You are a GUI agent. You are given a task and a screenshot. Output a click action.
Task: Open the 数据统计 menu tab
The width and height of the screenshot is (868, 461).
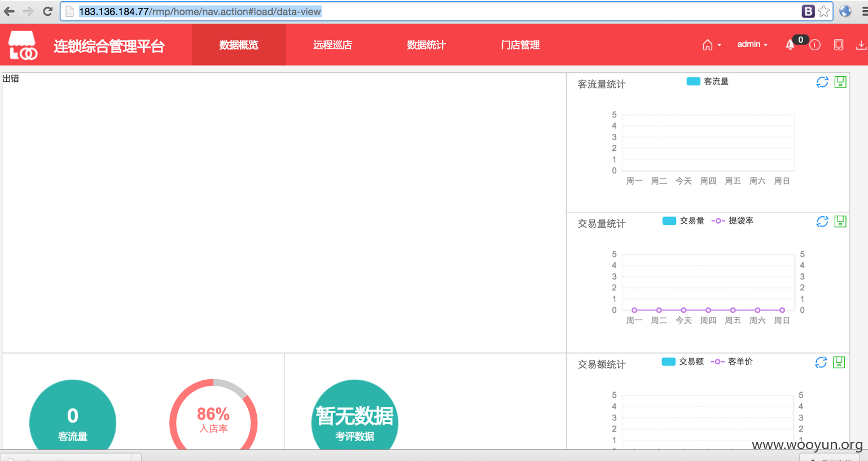pos(426,45)
